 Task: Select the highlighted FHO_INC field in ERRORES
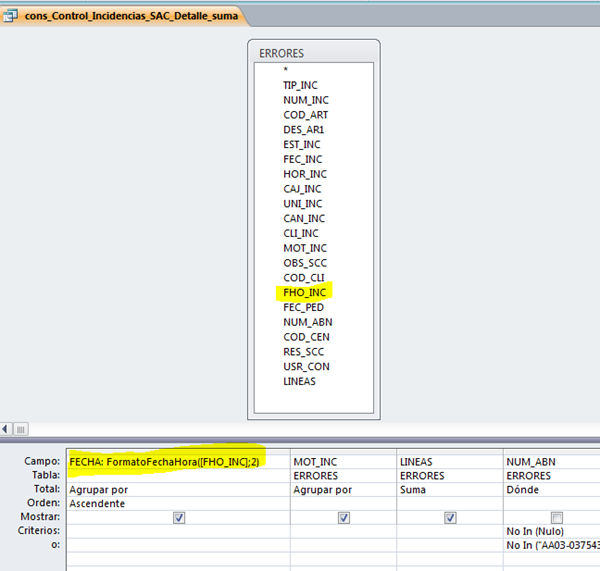pos(305,292)
